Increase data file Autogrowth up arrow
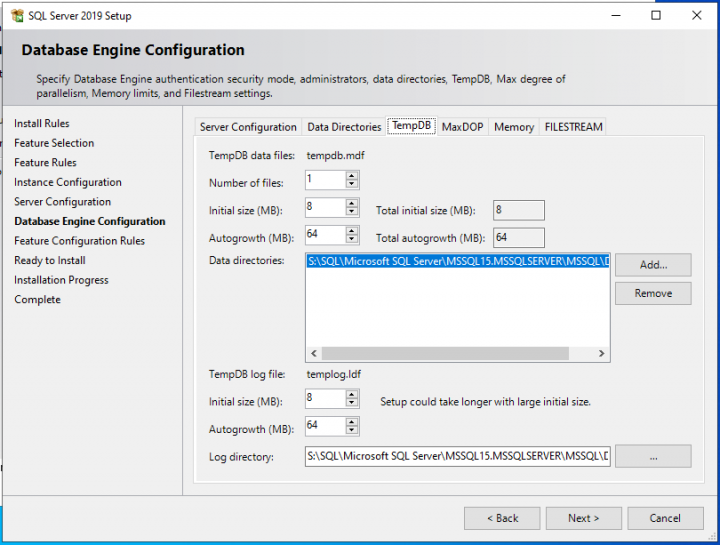 [x=352, y=231]
